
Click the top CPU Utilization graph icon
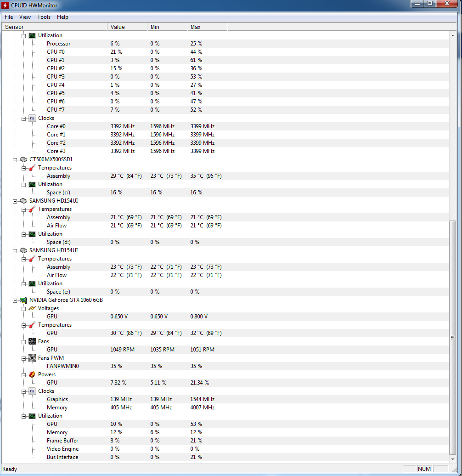click(32, 35)
